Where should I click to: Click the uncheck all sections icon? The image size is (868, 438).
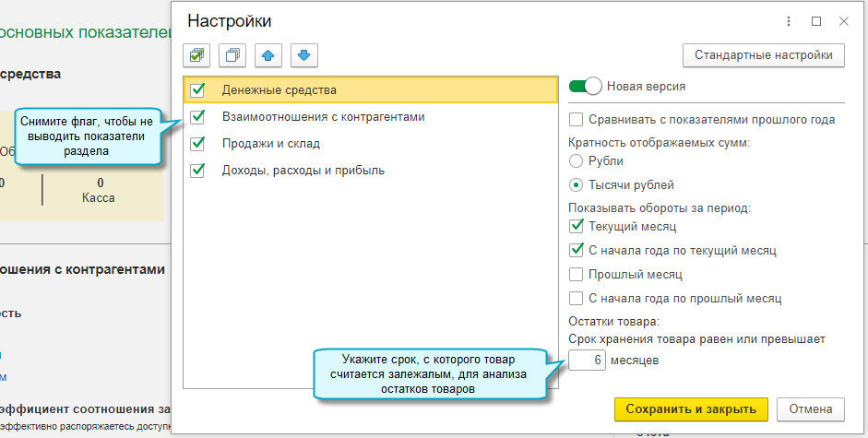pos(232,55)
